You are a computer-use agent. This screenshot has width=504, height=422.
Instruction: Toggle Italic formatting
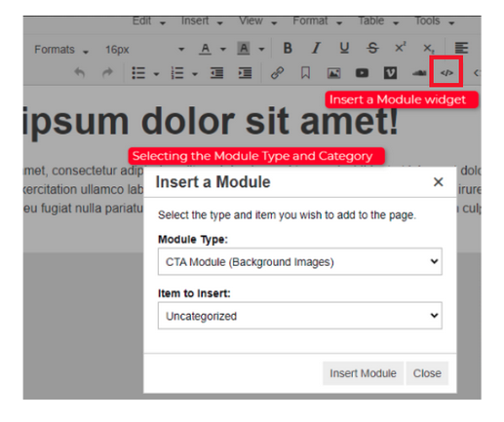(316, 48)
